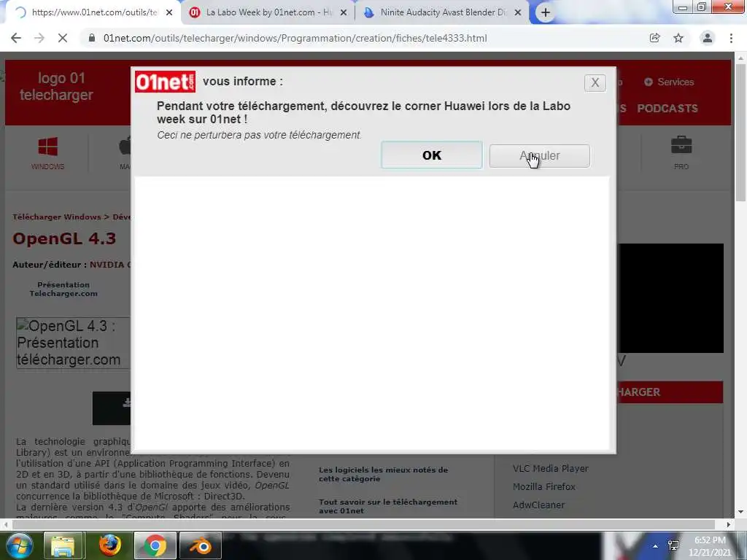
Task: Open the Services menu item
Action: tap(669, 82)
